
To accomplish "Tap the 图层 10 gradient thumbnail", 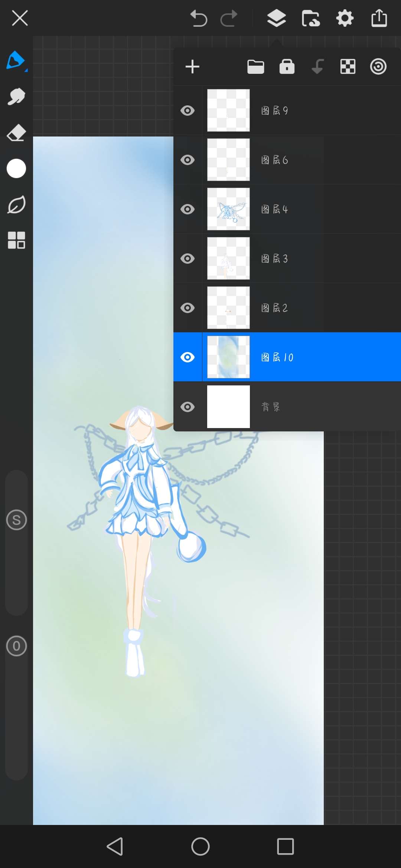I will (228, 357).
